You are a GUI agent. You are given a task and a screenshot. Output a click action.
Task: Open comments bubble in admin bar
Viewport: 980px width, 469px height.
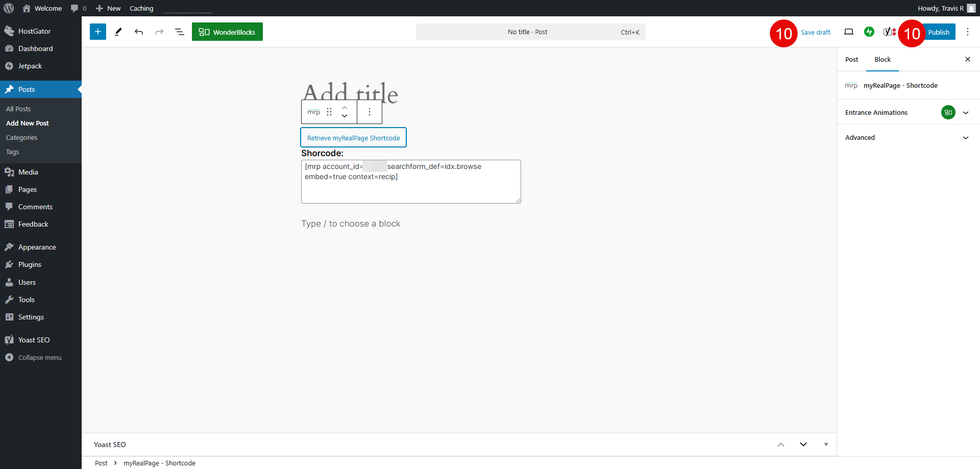tap(79, 8)
